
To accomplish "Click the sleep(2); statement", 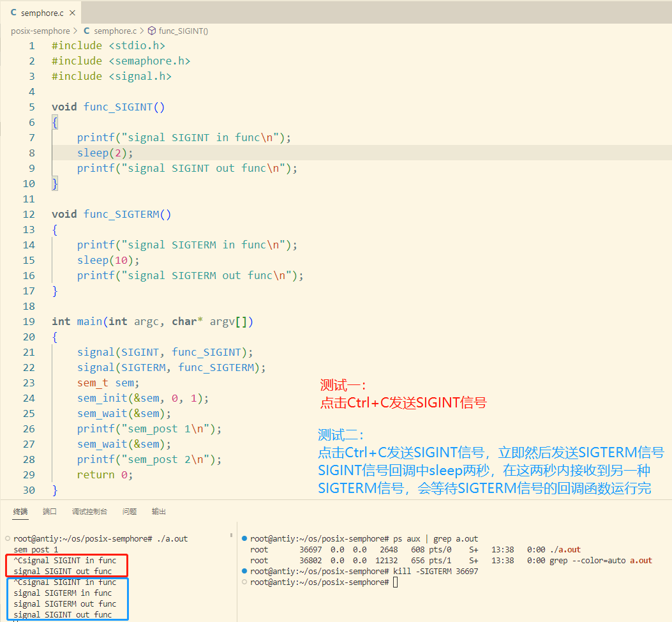I will tap(105, 153).
